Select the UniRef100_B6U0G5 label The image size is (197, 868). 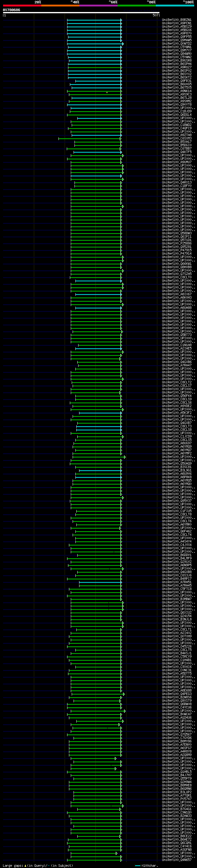pos(176,84)
